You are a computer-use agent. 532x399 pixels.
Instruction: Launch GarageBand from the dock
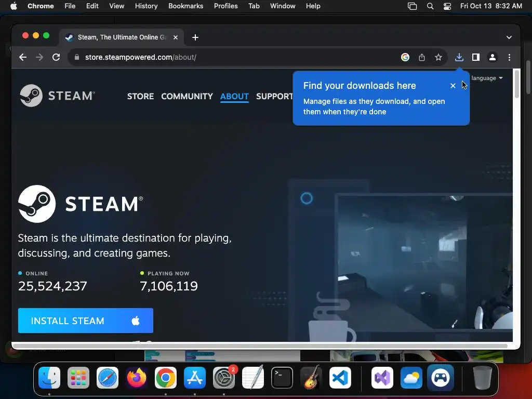(x=311, y=378)
